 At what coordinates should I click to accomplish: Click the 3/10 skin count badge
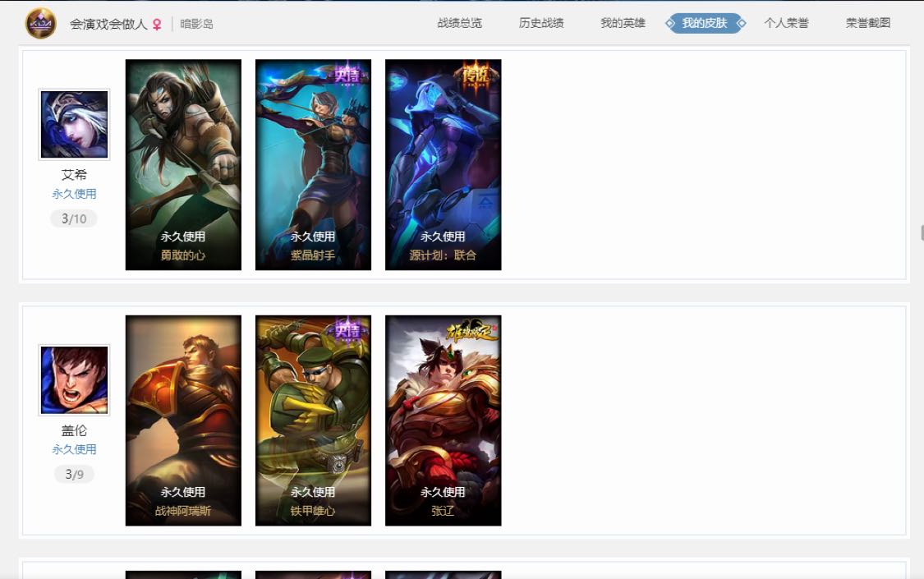click(x=74, y=218)
